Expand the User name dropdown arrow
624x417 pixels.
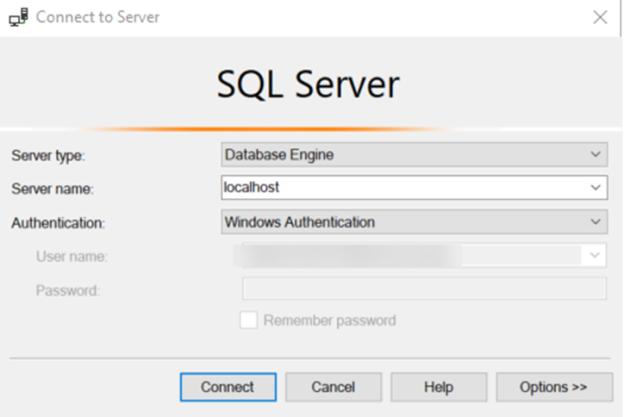tap(595, 255)
